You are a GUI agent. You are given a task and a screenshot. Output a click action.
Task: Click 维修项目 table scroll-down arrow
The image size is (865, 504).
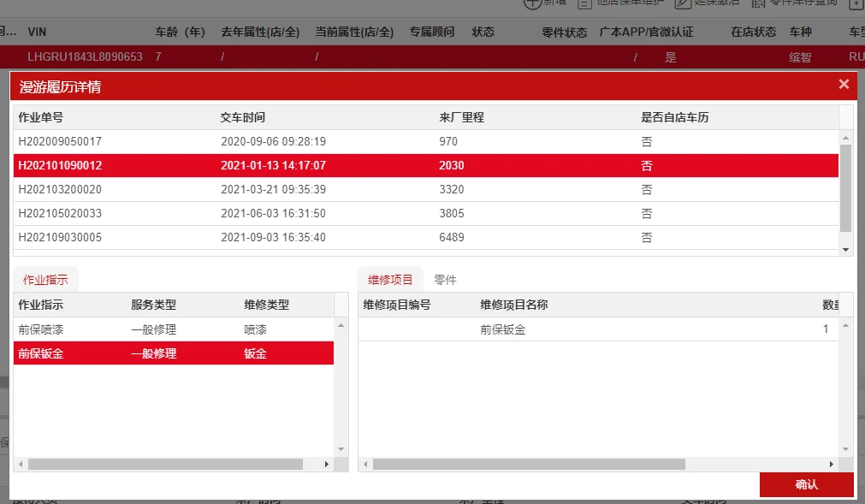845,449
